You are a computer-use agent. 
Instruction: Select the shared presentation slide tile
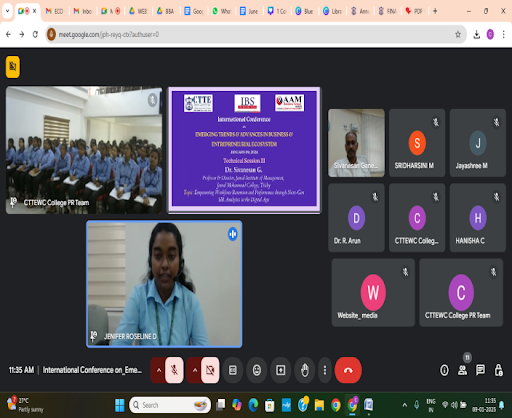coord(244,150)
